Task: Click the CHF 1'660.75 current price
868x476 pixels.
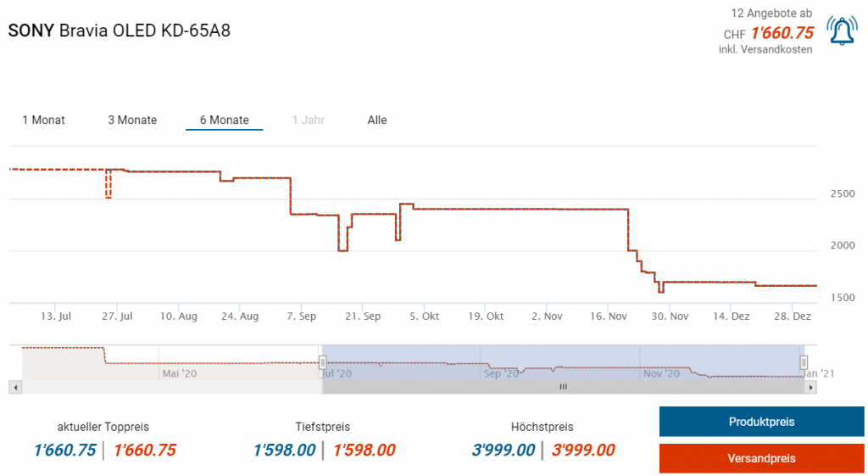Action: [x=781, y=33]
